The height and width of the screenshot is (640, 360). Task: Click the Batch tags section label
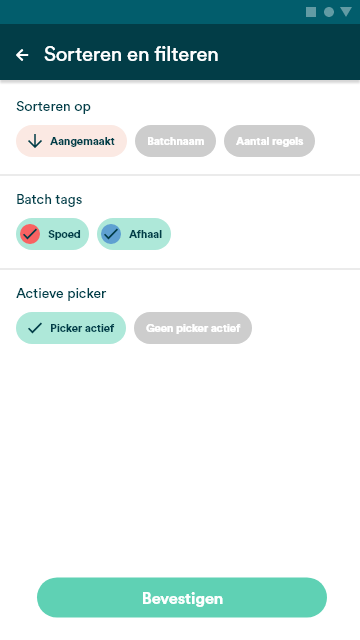click(49, 200)
